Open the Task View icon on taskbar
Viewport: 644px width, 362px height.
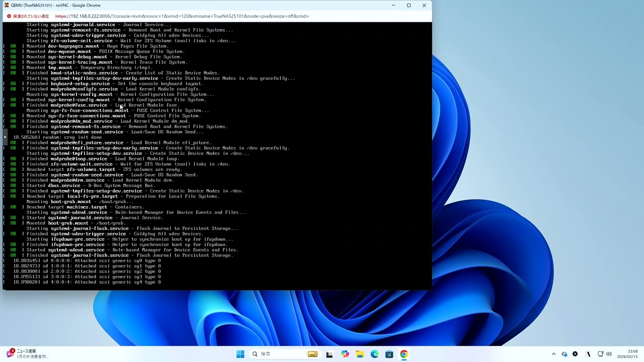click(330, 354)
